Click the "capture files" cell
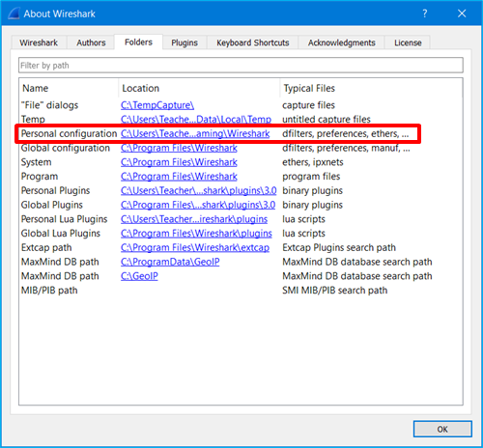This screenshot has height=448, width=483. click(308, 105)
